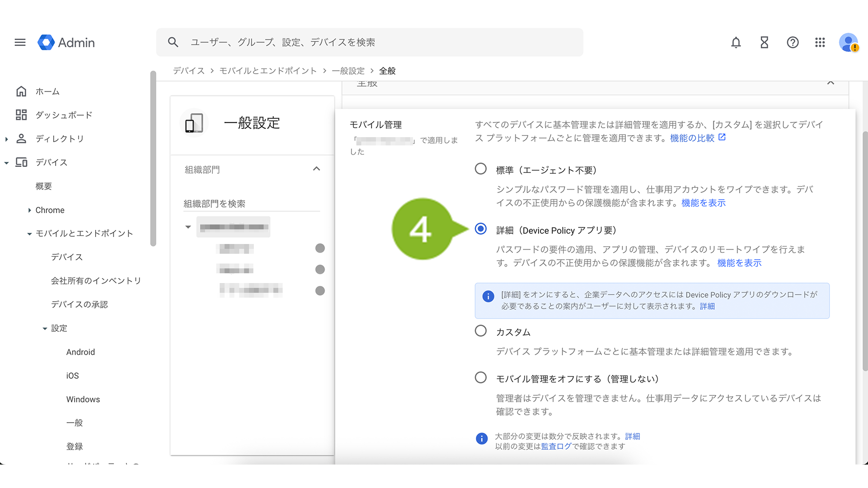868x488 pixels.
Task: Open the tasks hourglass icon
Action: 764,42
